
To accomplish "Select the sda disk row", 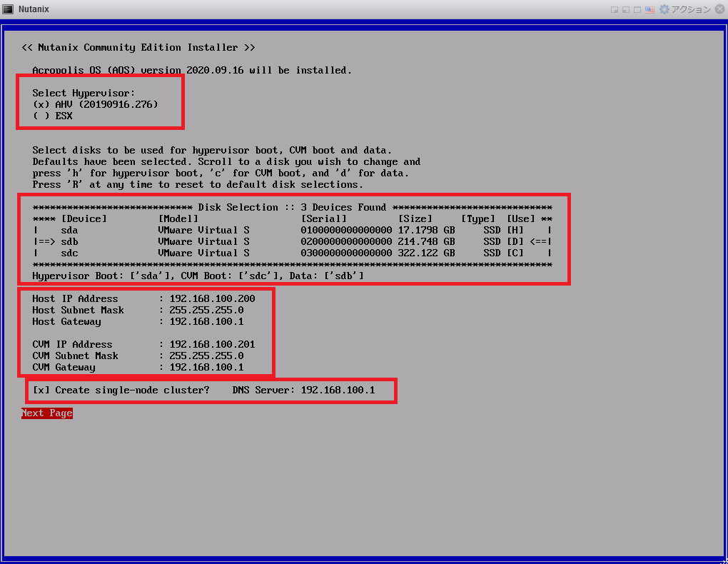I will click(x=292, y=231).
